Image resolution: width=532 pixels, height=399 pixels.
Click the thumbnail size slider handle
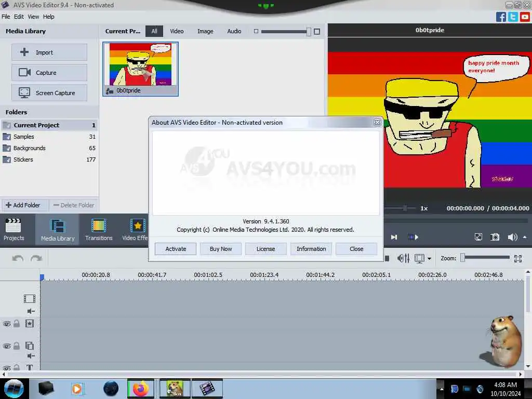tap(309, 32)
